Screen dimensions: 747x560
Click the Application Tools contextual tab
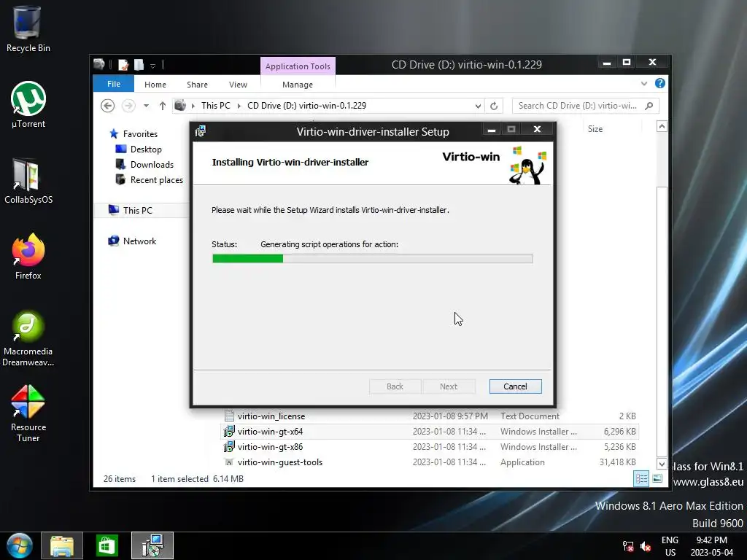click(x=298, y=66)
